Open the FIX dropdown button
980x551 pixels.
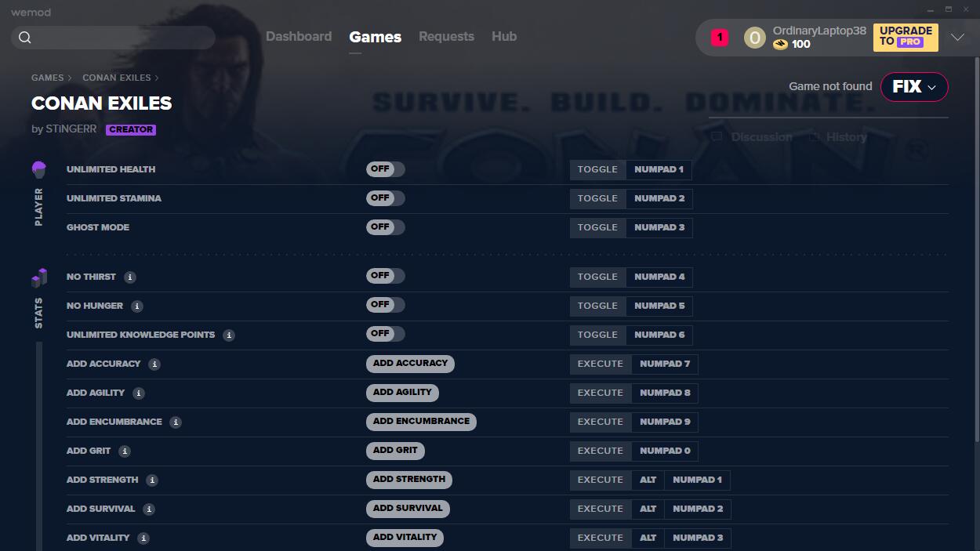pyautogui.click(x=914, y=87)
